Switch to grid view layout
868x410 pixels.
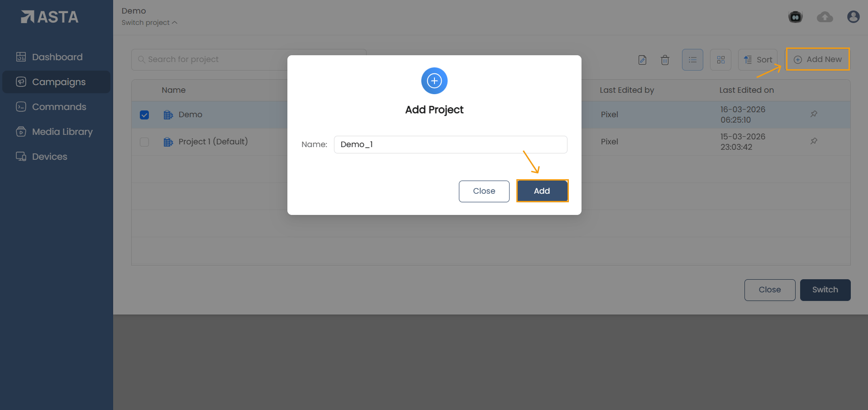tap(720, 60)
